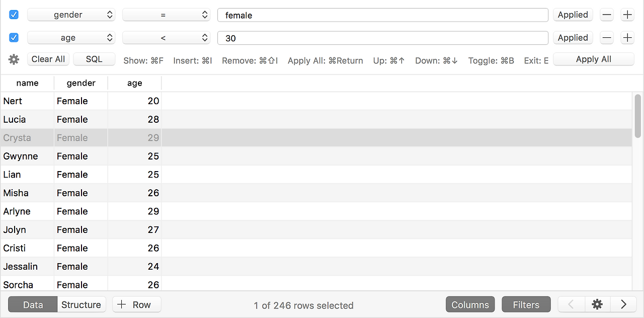Open the gender column dropdown
The image size is (644, 318).
pos(71,15)
